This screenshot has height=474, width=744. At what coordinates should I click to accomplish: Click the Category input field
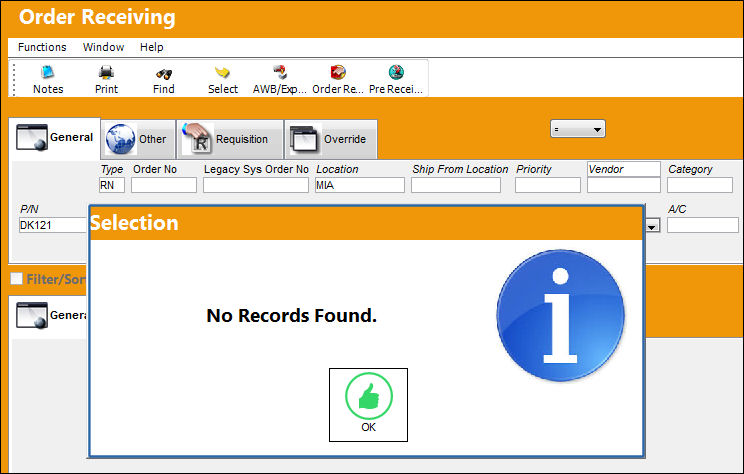point(700,185)
